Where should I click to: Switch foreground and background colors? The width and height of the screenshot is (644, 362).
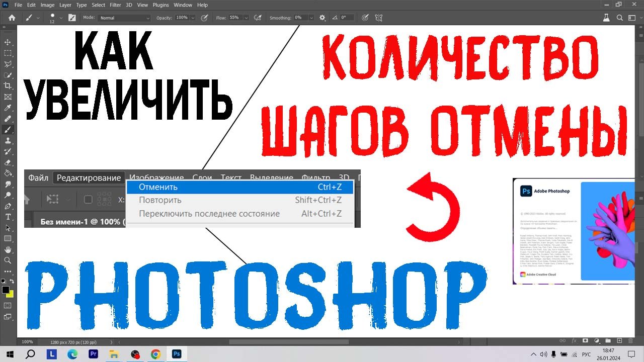coord(12,282)
